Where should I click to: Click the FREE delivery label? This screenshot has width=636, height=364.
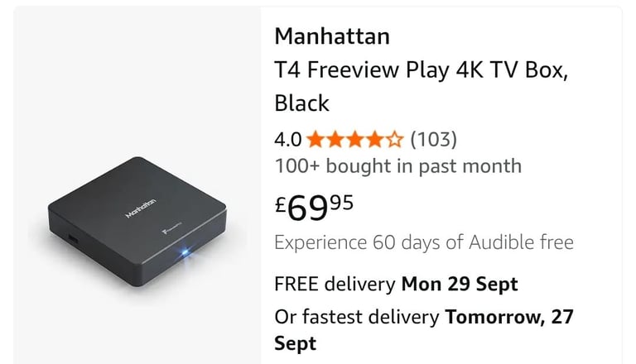[335, 284]
